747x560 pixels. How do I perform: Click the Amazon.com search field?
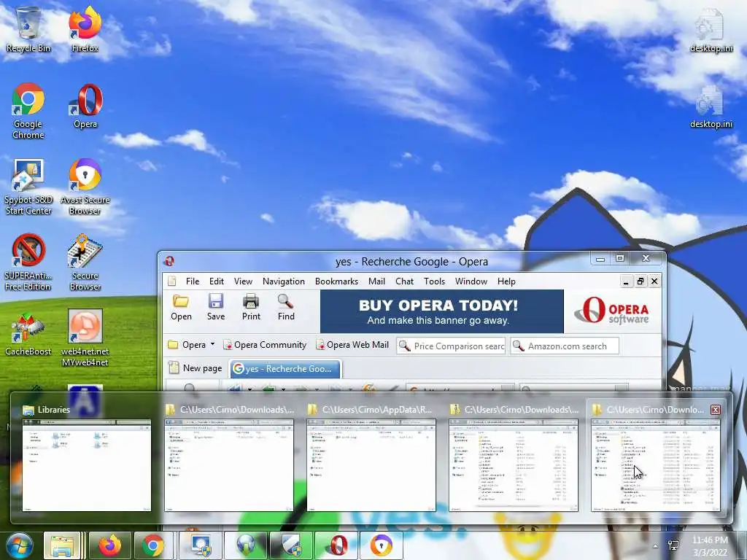pos(565,346)
